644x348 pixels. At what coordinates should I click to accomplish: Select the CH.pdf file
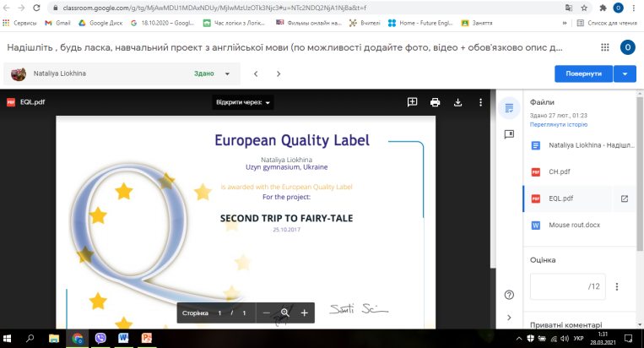[x=581, y=171]
